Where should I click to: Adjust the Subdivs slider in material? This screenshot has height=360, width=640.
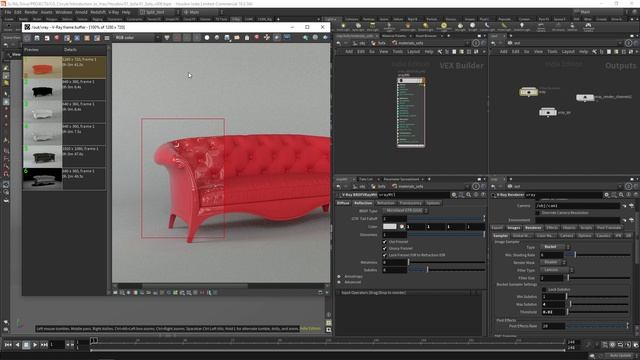pyautogui.click(x=447, y=270)
